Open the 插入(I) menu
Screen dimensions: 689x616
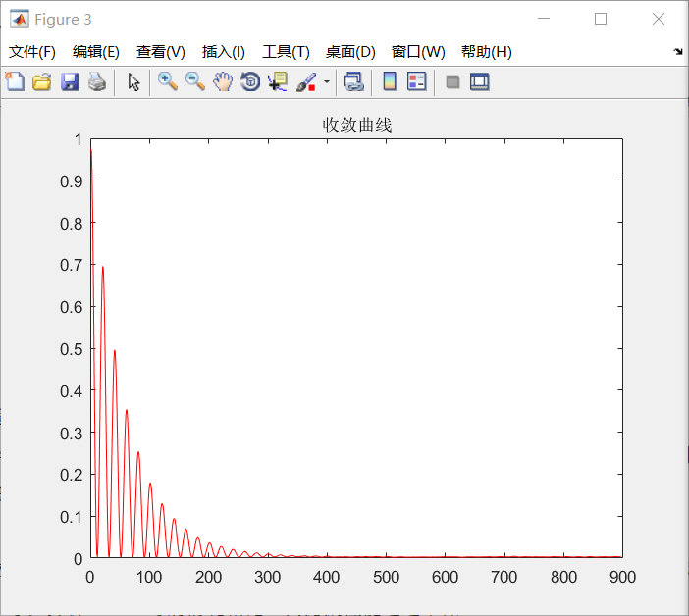[223, 52]
